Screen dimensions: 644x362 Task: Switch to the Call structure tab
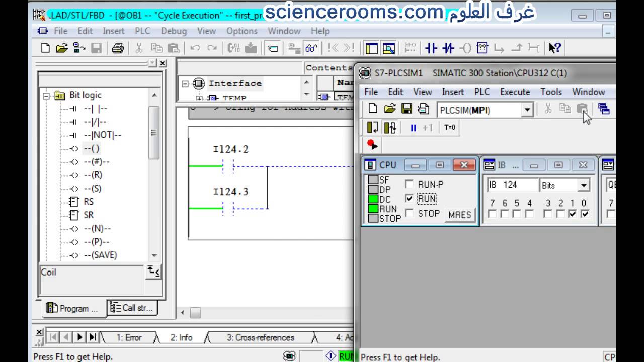132,308
